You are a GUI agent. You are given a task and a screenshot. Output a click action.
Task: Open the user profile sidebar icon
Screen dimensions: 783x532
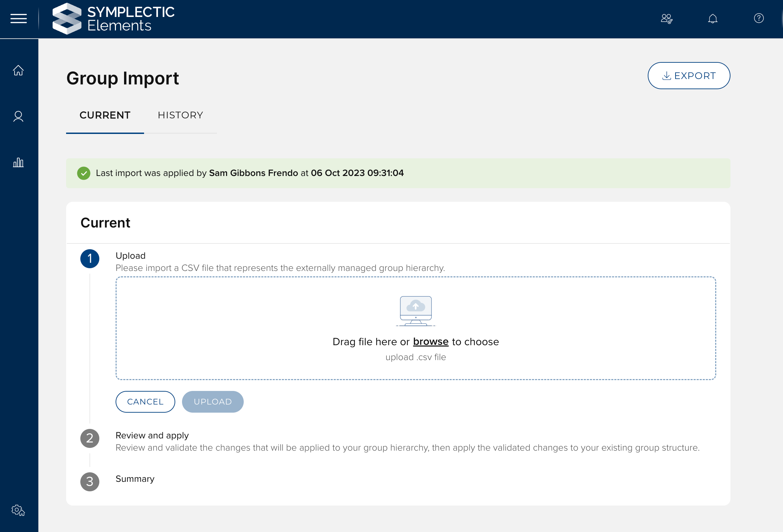pyautogui.click(x=18, y=116)
